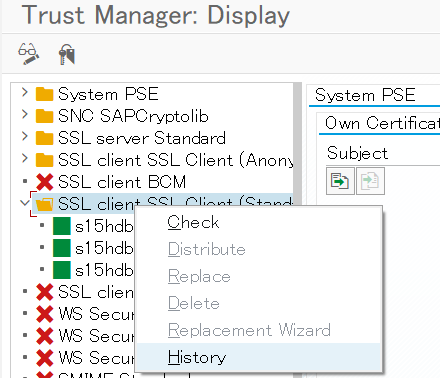The width and height of the screenshot is (440, 378).
Task: Click the export certificate icon under Subject
Action: coord(340,181)
